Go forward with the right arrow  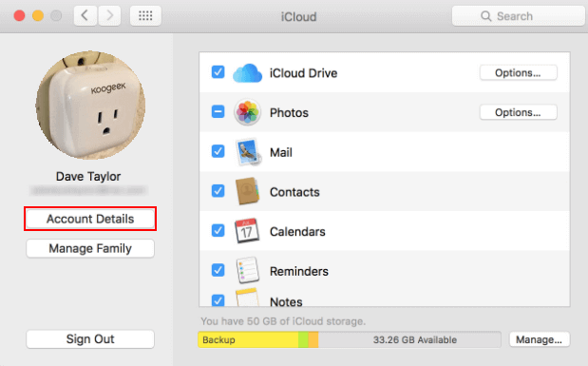tap(109, 16)
